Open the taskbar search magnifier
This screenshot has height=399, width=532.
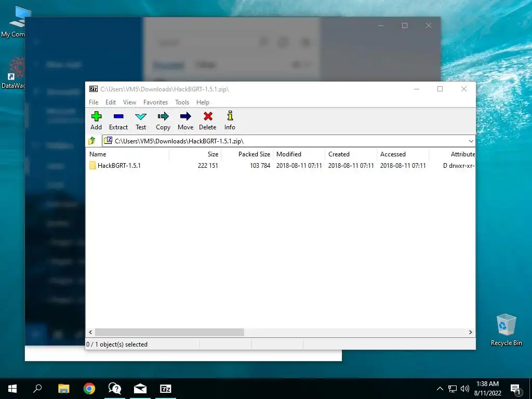[x=37, y=389]
